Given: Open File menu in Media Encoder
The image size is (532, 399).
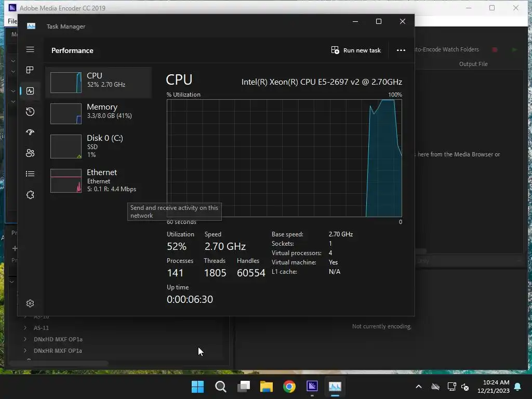Looking at the screenshot, I should [12, 21].
